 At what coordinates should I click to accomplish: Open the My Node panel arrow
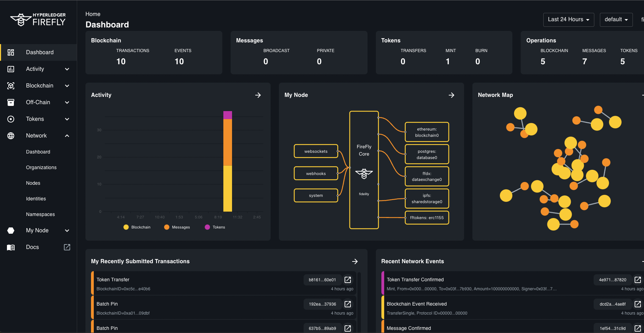coord(452,95)
